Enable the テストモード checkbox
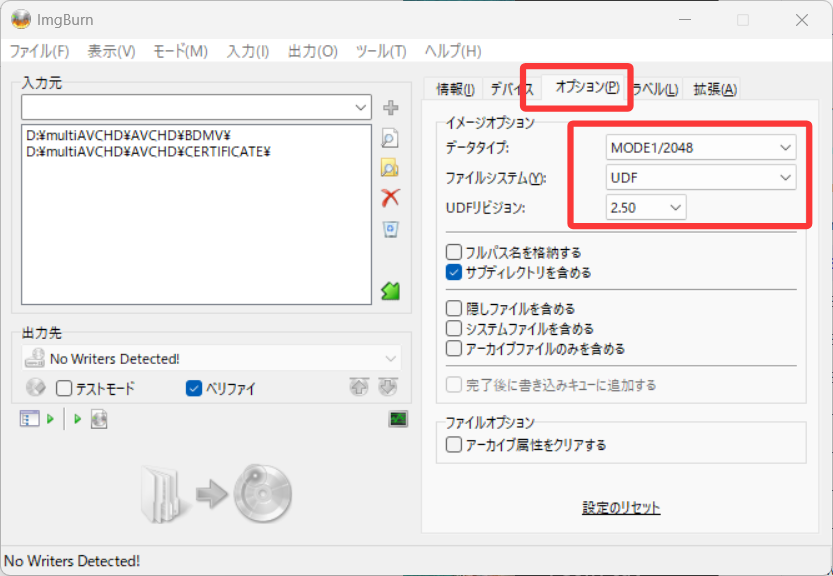833x576 pixels. click(x=64, y=388)
